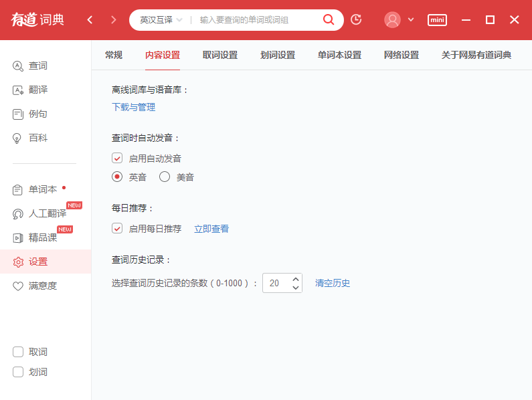This screenshot has height=400, width=532.
Task: Disable 启用自动发音 checkbox
Action: click(x=117, y=159)
